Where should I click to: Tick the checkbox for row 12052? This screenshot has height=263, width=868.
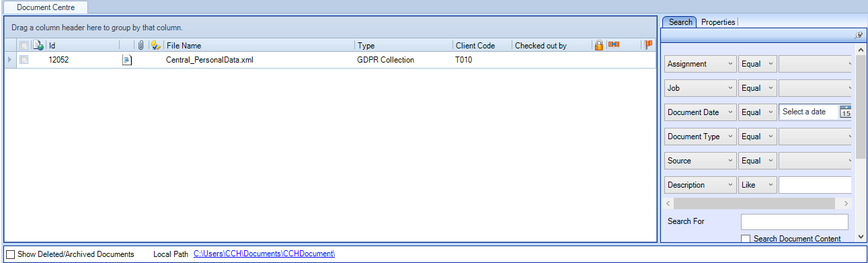(24, 60)
